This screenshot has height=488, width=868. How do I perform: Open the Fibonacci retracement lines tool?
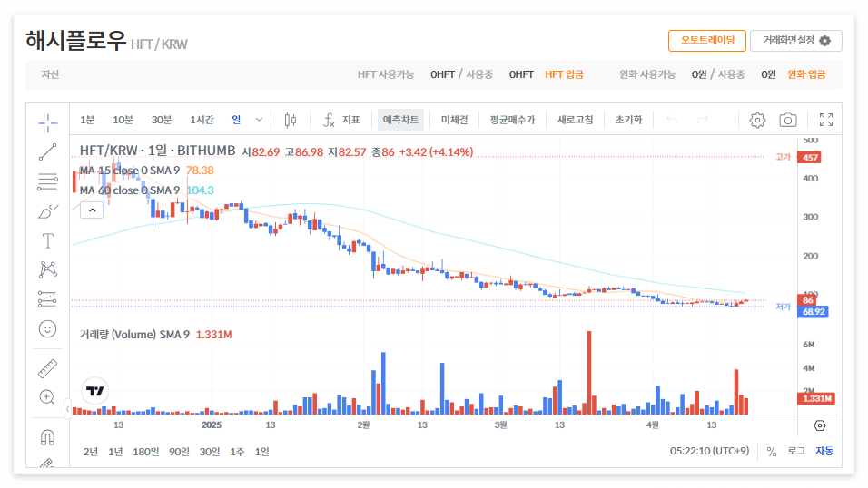tap(47, 181)
